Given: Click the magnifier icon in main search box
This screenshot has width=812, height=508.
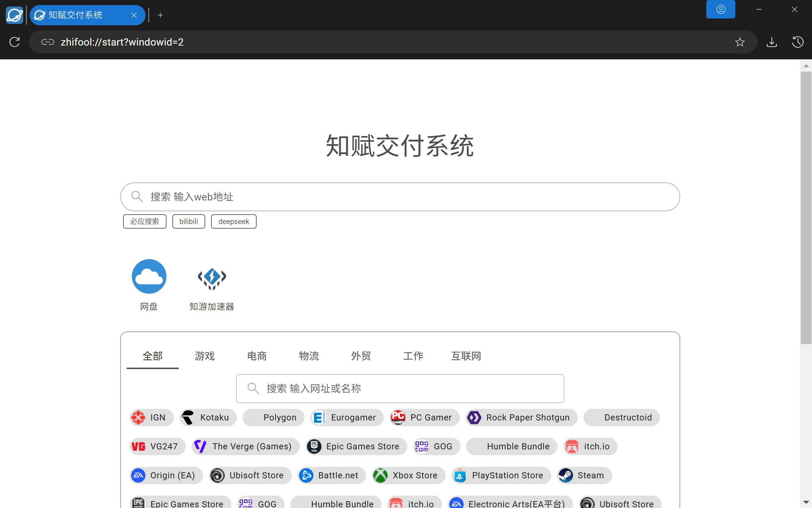Looking at the screenshot, I should pos(137,196).
